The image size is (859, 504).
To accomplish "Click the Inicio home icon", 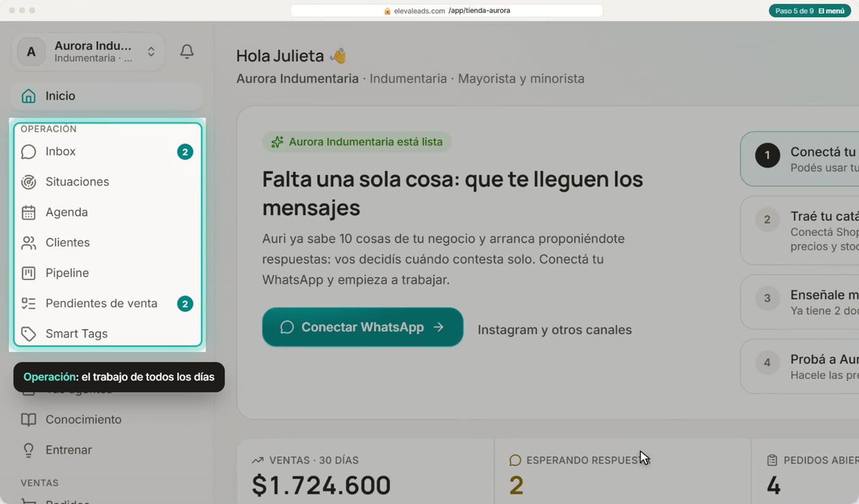I will point(28,96).
